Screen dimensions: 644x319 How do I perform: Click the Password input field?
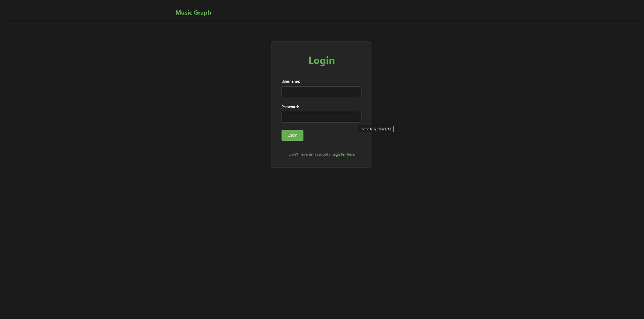321,117
